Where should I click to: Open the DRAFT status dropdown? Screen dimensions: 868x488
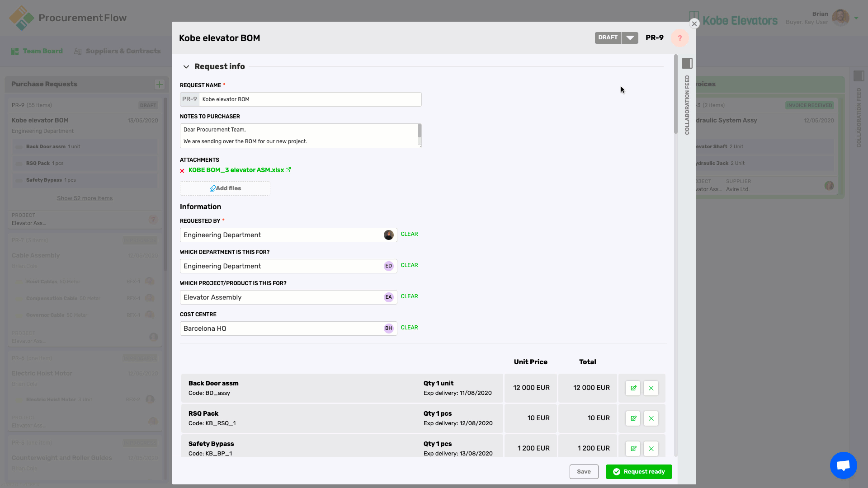[629, 38]
